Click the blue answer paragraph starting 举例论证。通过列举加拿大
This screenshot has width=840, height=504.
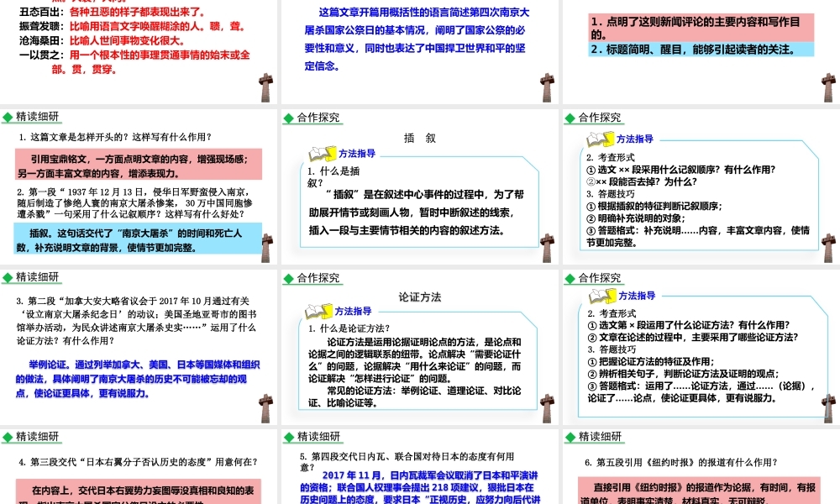(x=138, y=379)
